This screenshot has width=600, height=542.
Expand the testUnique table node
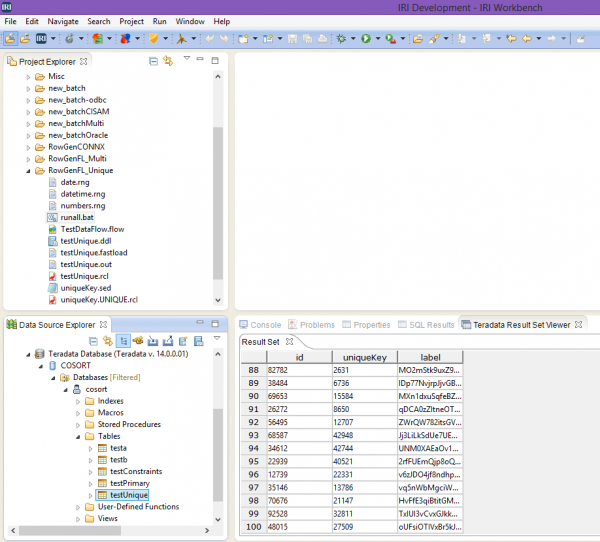[91, 496]
